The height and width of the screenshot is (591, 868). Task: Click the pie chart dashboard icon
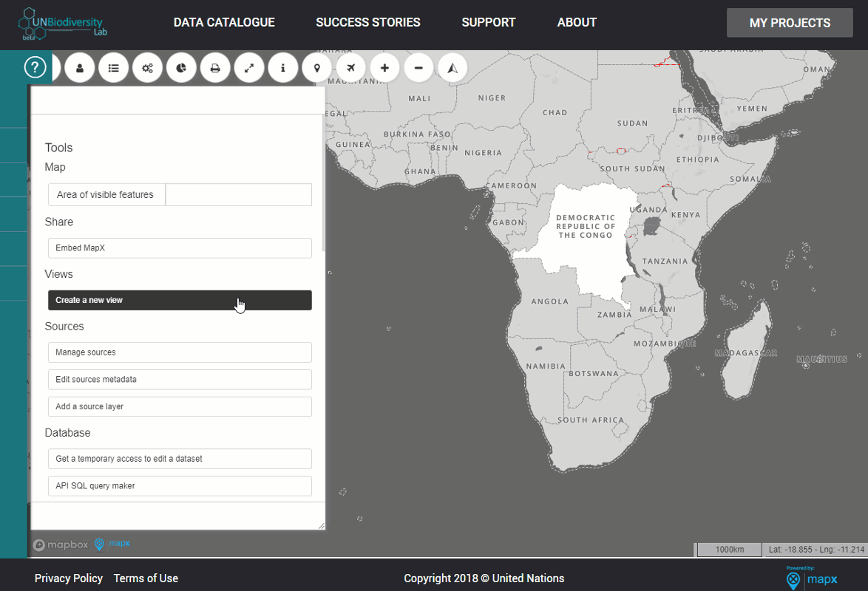[182, 68]
